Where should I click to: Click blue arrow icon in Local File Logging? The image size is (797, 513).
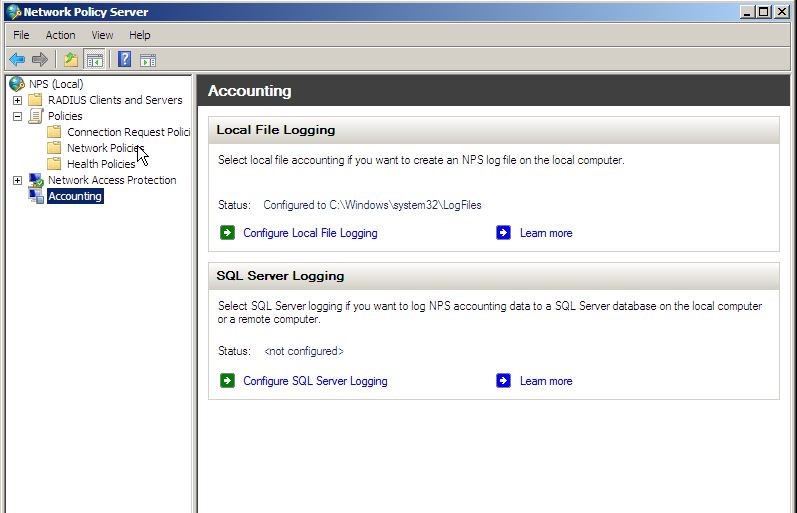[x=503, y=233]
